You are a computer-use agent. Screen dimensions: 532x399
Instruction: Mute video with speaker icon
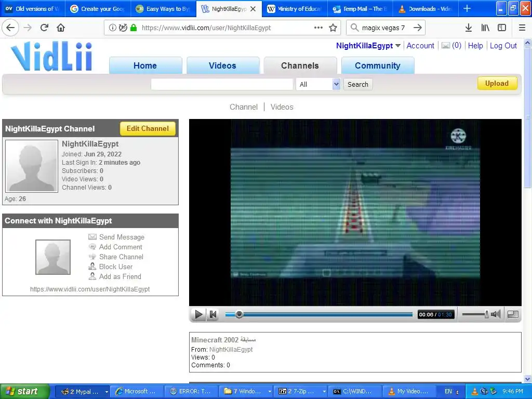click(x=496, y=314)
